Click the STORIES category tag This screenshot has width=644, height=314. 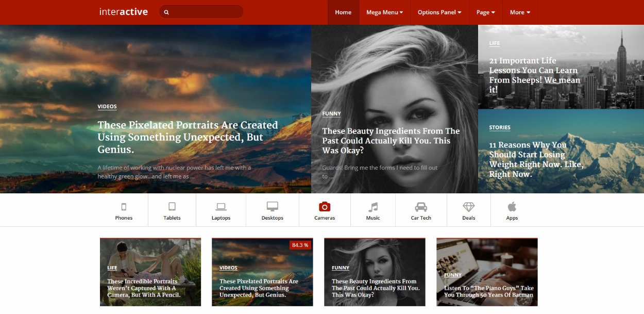pyautogui.click(x=500, y=128)
